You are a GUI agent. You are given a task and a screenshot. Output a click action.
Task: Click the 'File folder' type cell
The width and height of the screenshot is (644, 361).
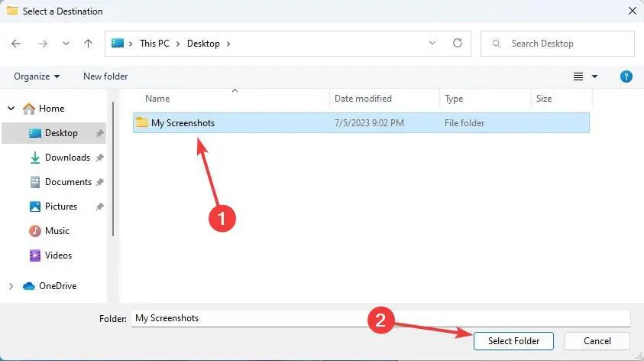click(x=464, y=123)
